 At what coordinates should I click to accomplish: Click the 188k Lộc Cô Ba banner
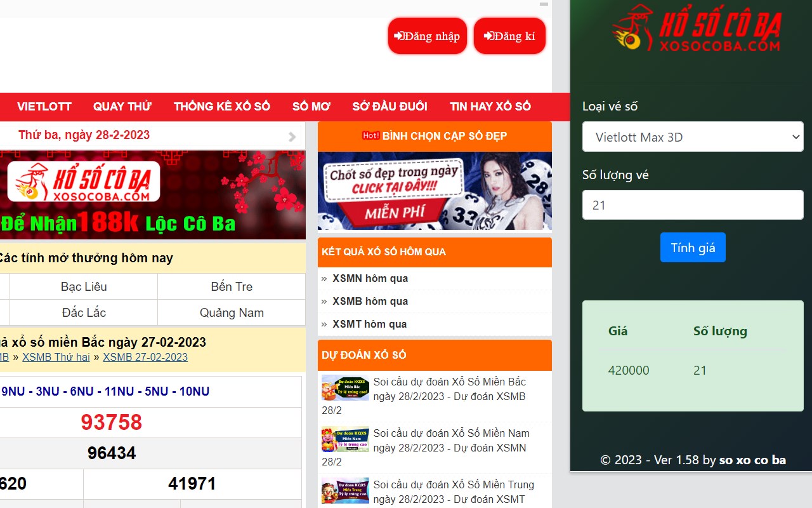tap(152, 195)
